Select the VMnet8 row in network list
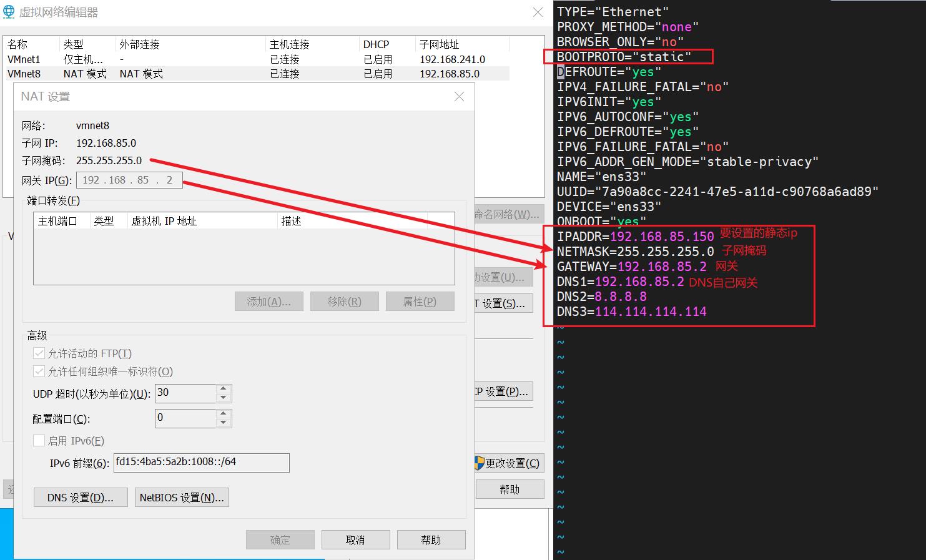 [257, 74]
